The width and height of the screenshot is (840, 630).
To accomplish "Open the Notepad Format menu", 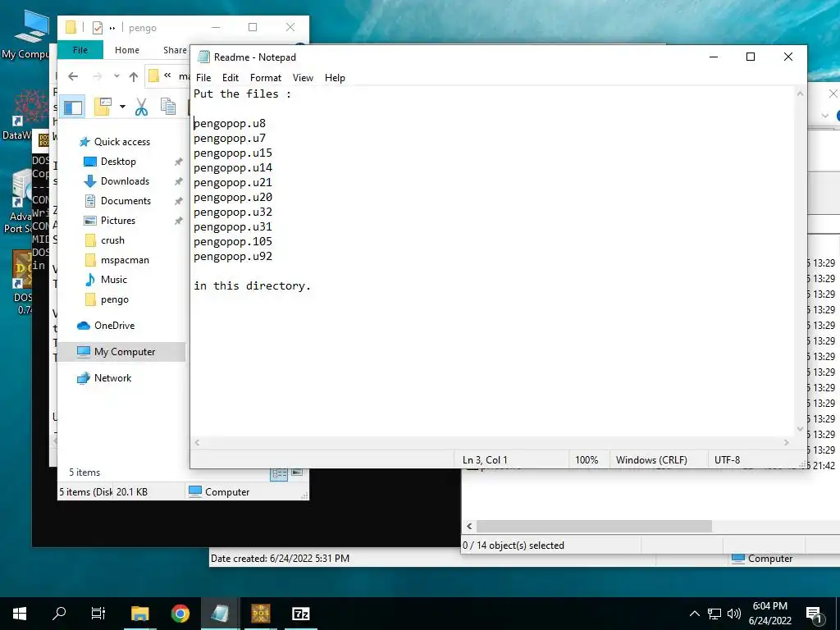I will 265,78.
